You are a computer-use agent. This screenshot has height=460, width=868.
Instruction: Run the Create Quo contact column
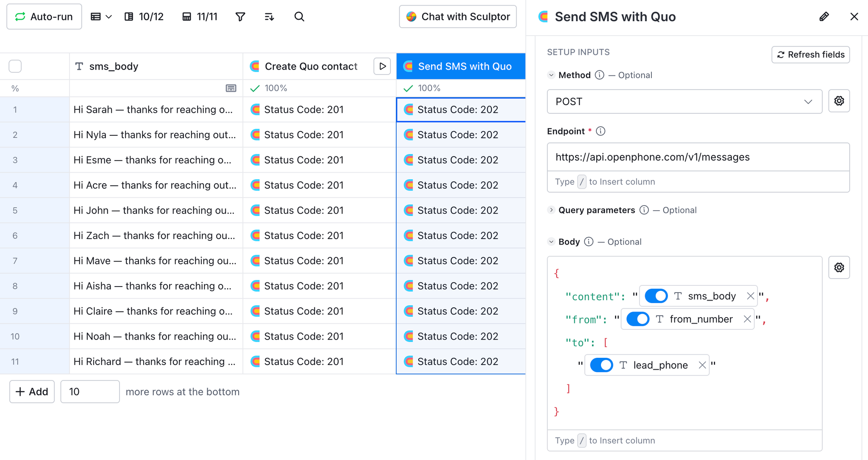[x=382, y=66]
